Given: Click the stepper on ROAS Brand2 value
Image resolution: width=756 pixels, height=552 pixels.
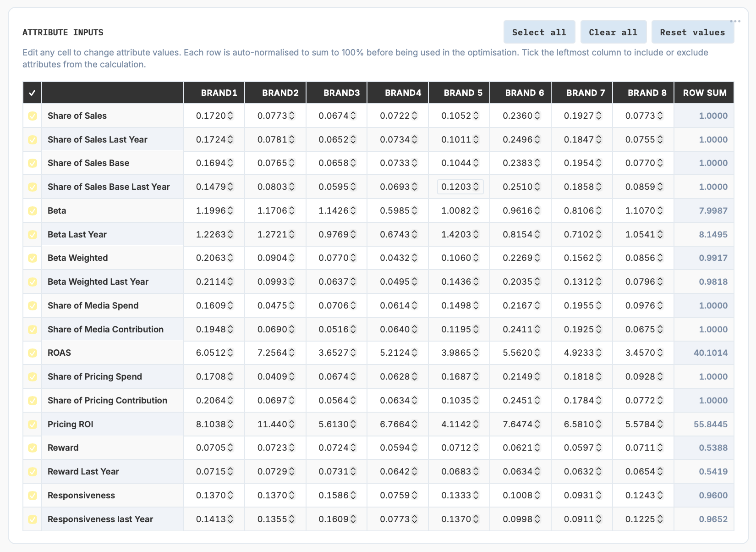Looking at the screenshot, I should pyautogui.click(x=292, y=353).
